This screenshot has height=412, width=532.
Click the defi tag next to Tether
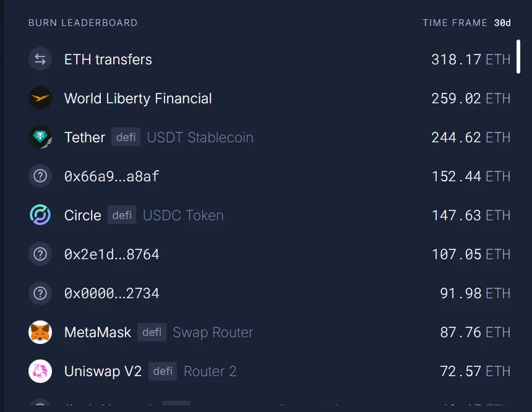pyautogui.click(x=126, y=137)
